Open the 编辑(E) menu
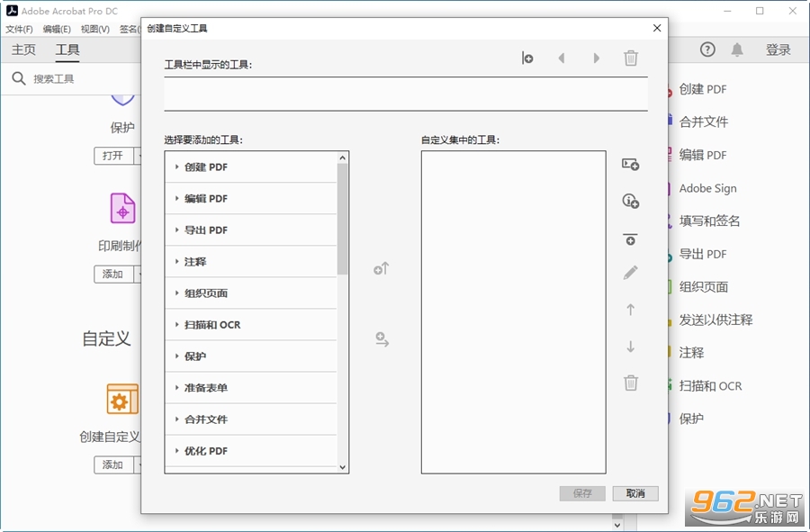Screen dimensions: 810x532 point(57,29)
